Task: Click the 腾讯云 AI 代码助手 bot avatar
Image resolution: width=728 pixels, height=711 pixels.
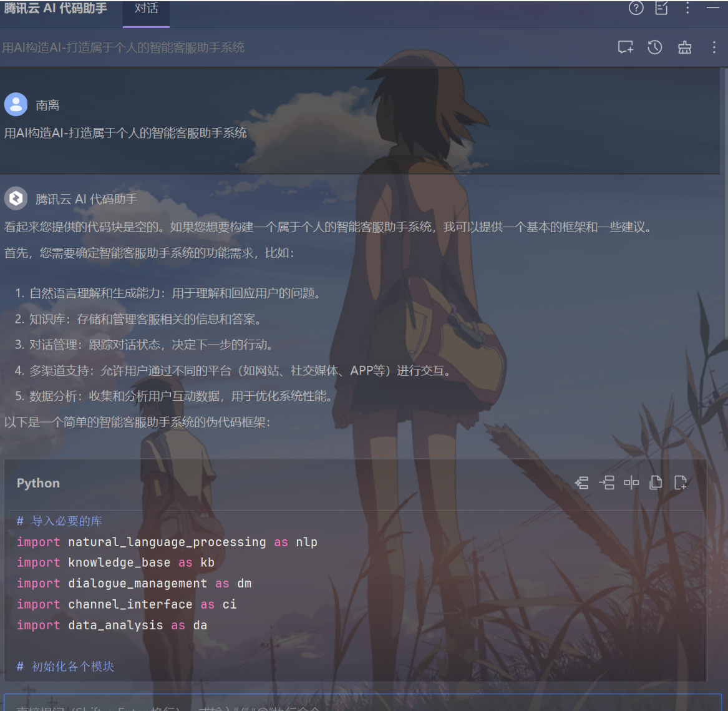Action: click(x=16, y=199)
